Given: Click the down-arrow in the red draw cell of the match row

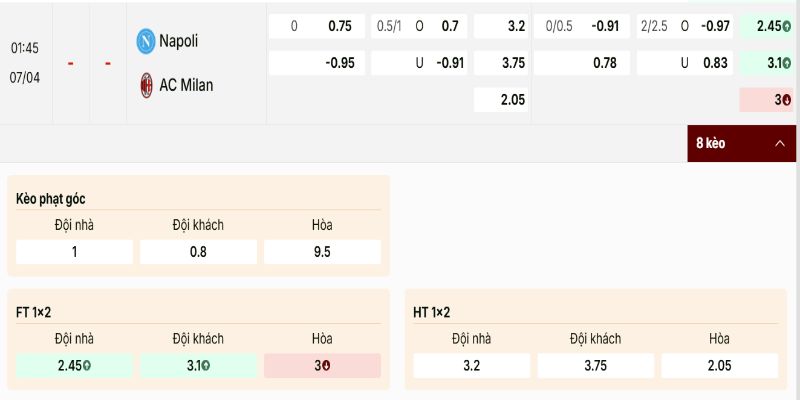Looking at the screenshot, I should [787, 100].
